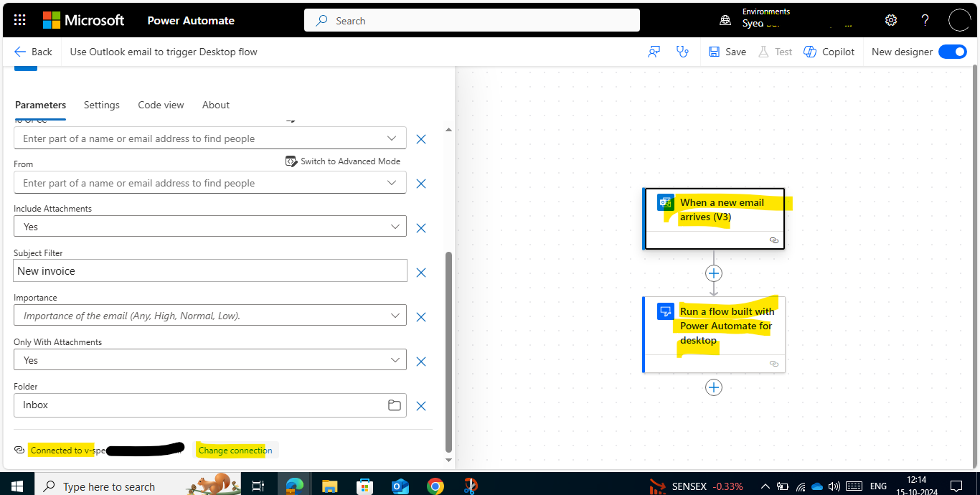Open Power Automate Settings gear
This screenshot has height=495, width=980.
coord(890,19)
